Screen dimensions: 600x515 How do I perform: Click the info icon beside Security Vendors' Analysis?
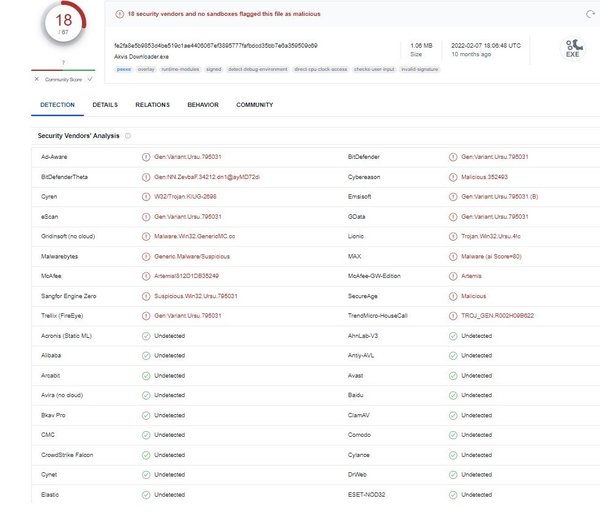coord(128,135)
